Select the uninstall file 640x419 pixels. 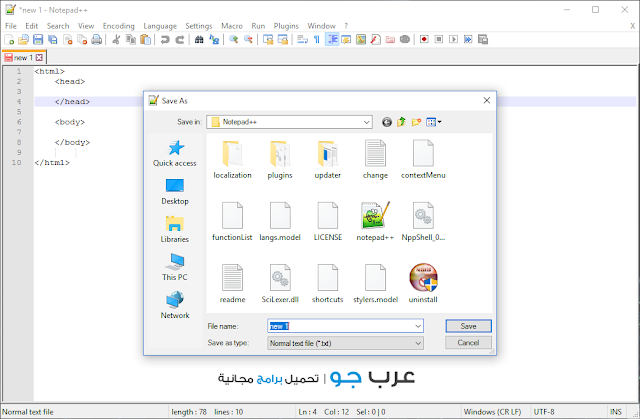(x=423, y=284)
